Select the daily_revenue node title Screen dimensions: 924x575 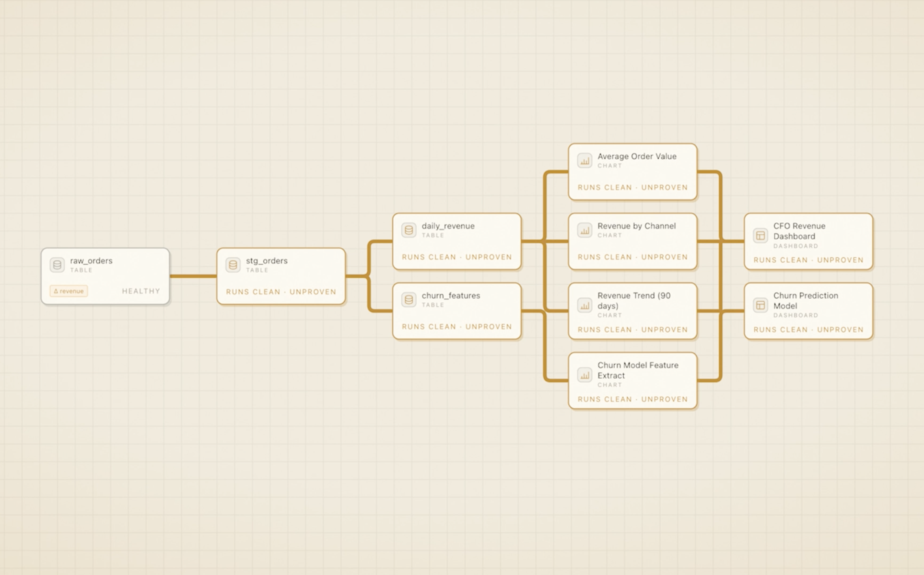tap(448, 226)
